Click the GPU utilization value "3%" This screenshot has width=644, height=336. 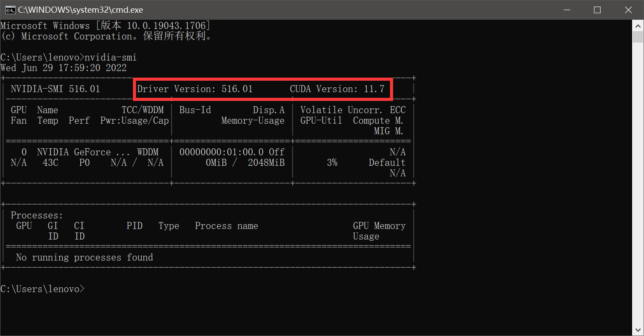click(332, 163)
